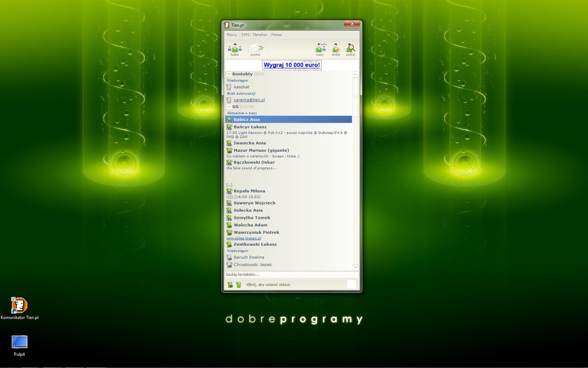Collapse the Kontakty group arrow
Screen dimensions: 588x368
point(229,74)
